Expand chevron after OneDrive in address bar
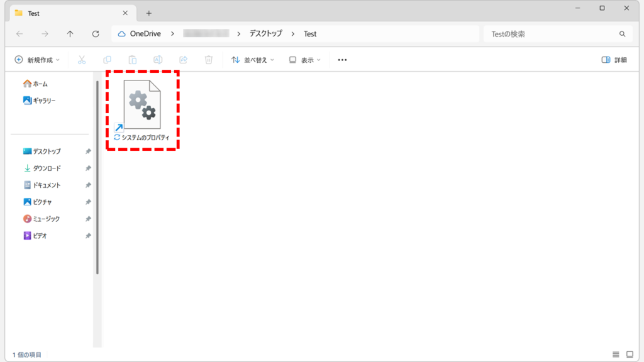This screenshot has height=362, width=644. [172, 34]
